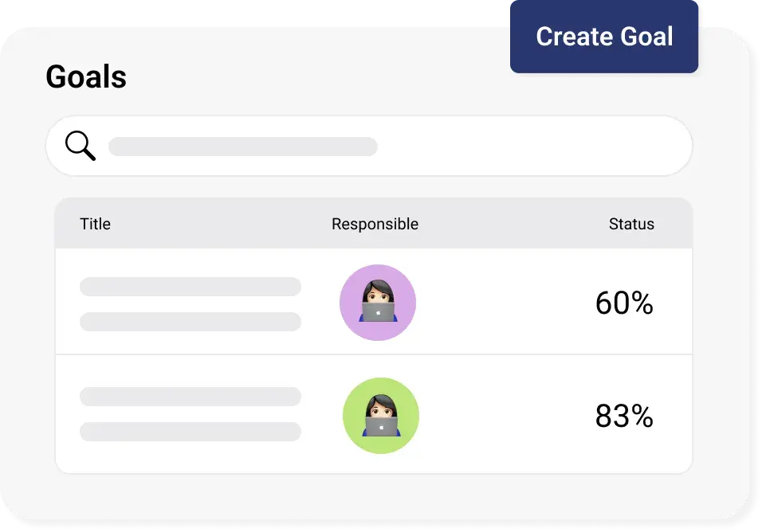Click the laptop in the green avatar
Image resolution: width=762 pixels, height=532 pixels.
coord(381,426)
